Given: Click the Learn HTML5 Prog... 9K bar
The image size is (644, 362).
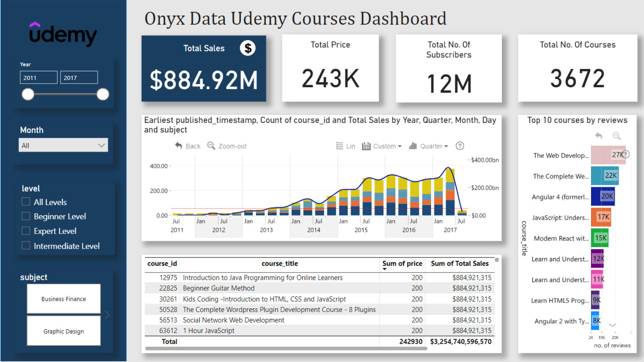Looking at the screenshot, I should tap(595, 300).
